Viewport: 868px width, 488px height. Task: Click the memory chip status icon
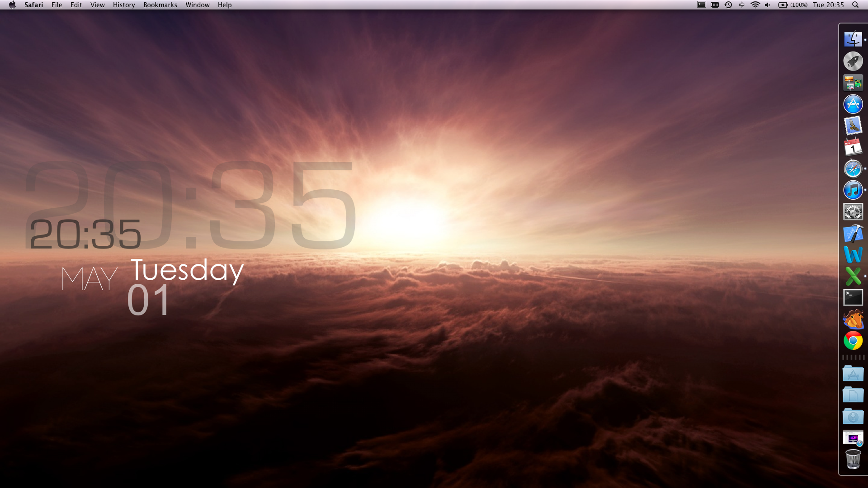(x=715, y=5)
